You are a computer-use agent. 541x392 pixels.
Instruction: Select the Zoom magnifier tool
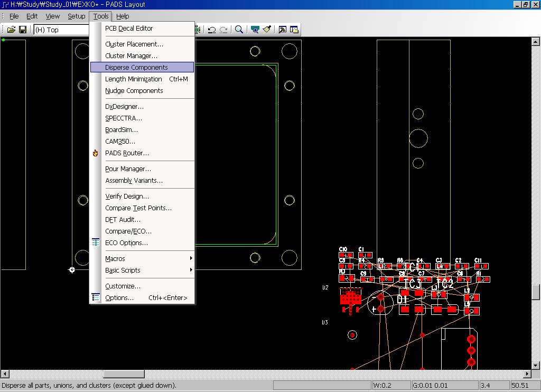(x=239, y=30)
